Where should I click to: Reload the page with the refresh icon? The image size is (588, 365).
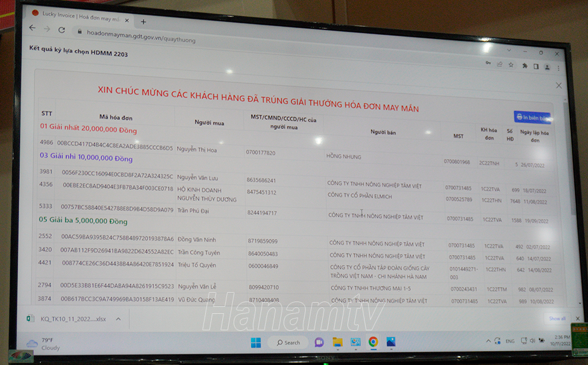62,29
